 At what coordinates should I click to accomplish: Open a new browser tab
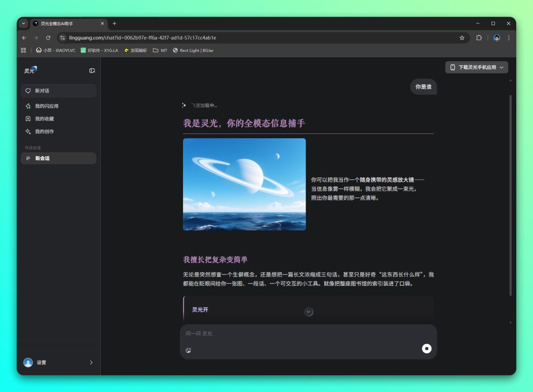point(114,23)
